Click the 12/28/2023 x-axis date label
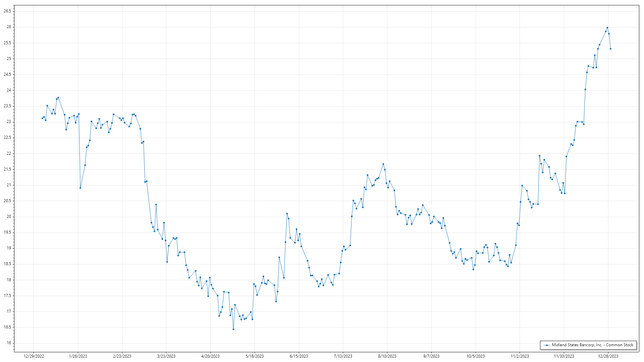The height and width of the screenshot is (362, 644). click(x=608, y=356)
